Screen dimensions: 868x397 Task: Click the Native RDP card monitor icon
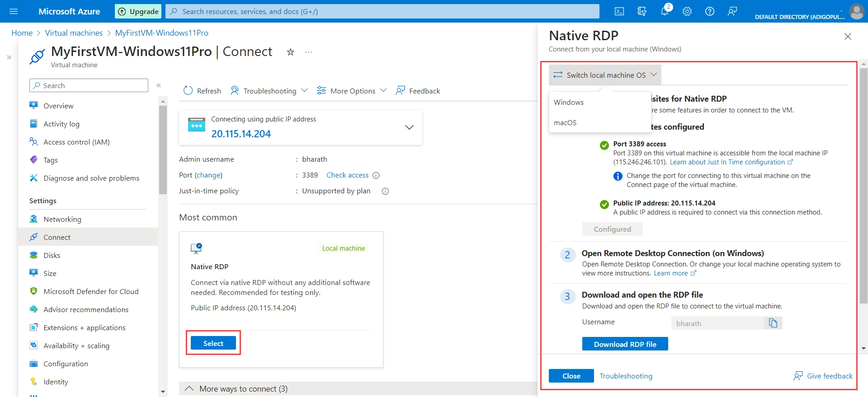pos(196,248)
